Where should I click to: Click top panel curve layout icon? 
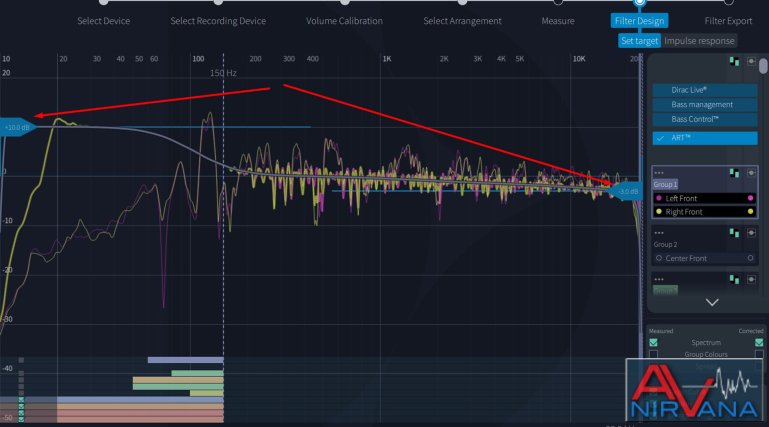pyautogui.click(x=735, y=62)
